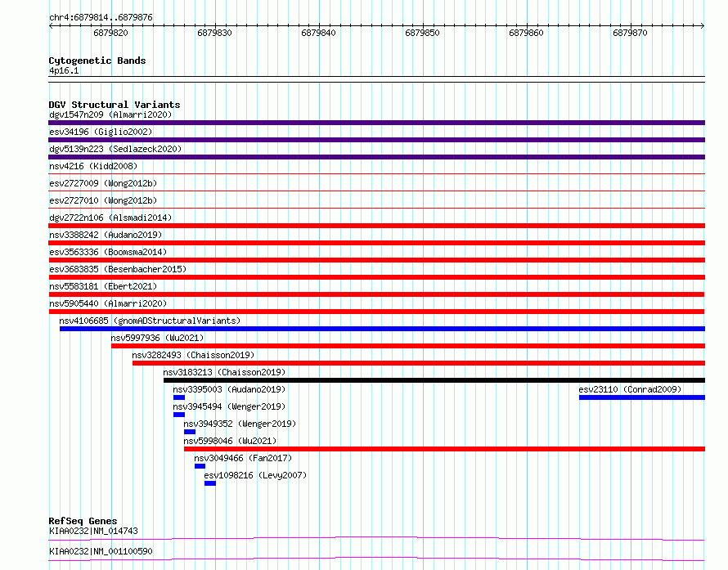Click the nsv4216 (Kidd2008) label
This screenshot has height=570, width=728.
tap(93, 166)
